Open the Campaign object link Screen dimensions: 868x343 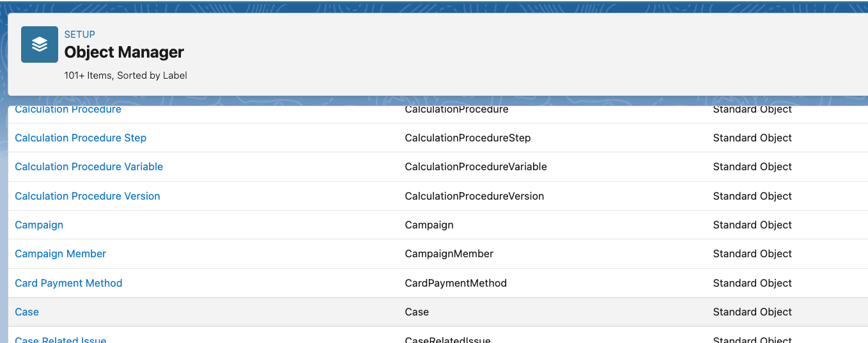39,225
